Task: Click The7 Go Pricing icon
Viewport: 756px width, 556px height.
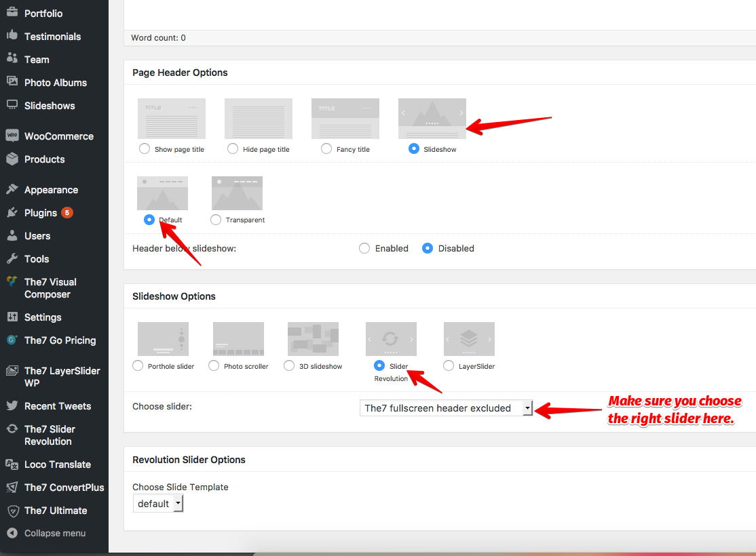Action: coord(12,340)
